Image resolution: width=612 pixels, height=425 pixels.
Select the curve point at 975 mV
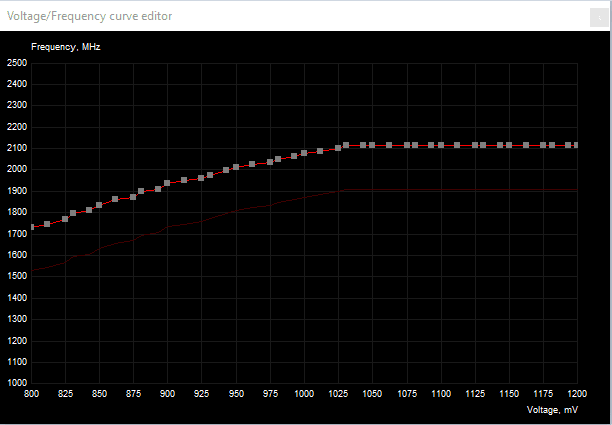pyautogui.click(x=270, y=162)
